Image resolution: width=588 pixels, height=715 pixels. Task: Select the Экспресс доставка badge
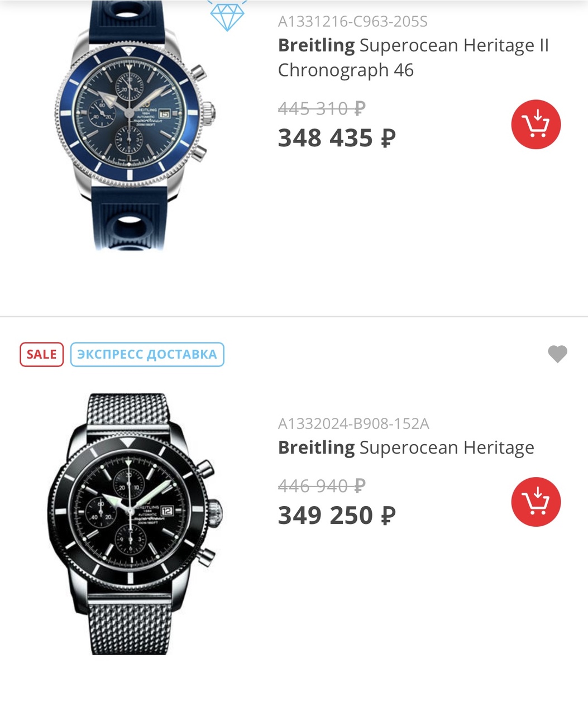tap(147, 354)
